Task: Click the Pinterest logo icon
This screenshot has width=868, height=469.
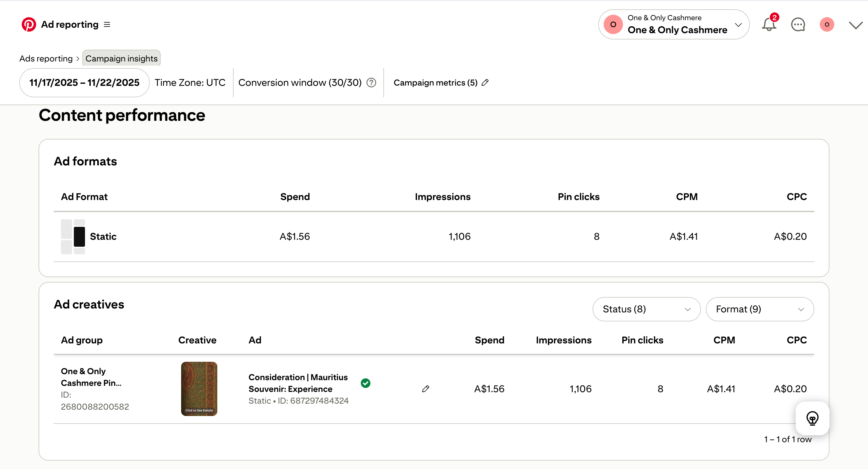Action: click(29, 24)
